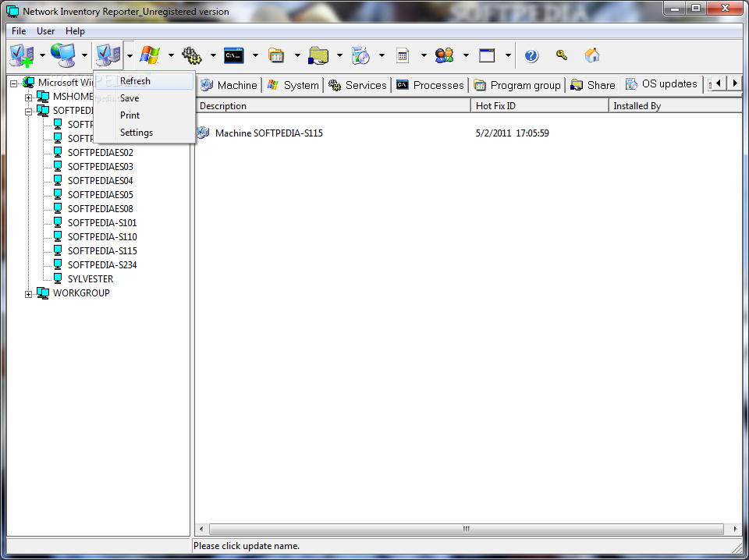Image resolution: width=749 pixels, height=560 pixels.
Task: Choose Refresh from the dropdown menu
Action: tap(144, 81)
